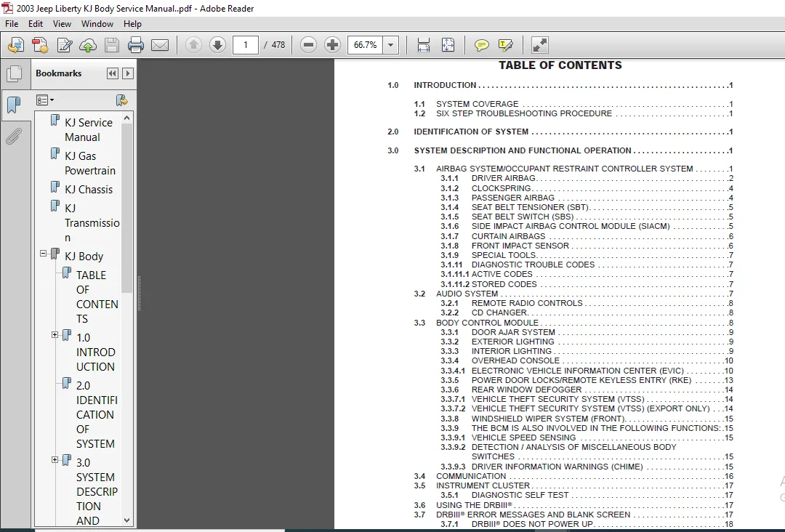Select the KJ Body bookmark
785x532 pixels.
(84, 257)
